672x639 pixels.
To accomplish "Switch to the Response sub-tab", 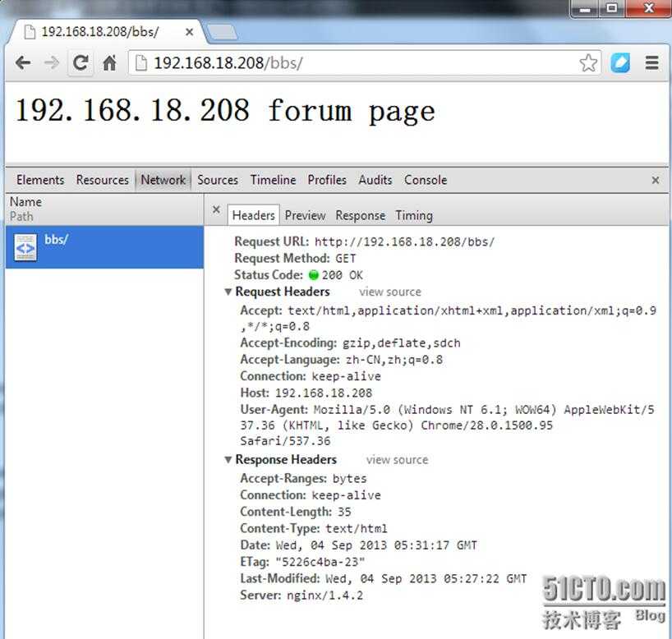I will [360, 215].
